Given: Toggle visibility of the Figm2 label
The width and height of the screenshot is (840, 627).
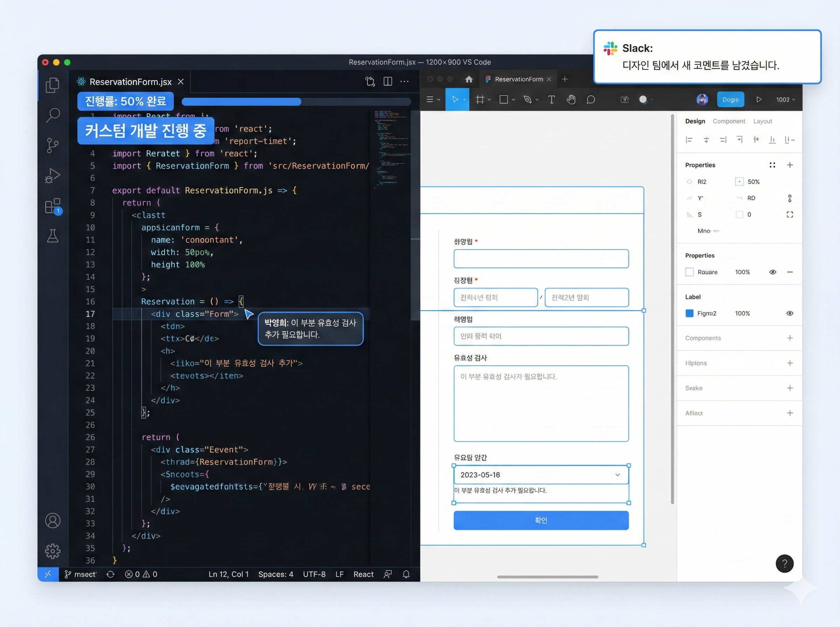Looking at the screenshot, I should pyautogui.click(x=790, y=313).
